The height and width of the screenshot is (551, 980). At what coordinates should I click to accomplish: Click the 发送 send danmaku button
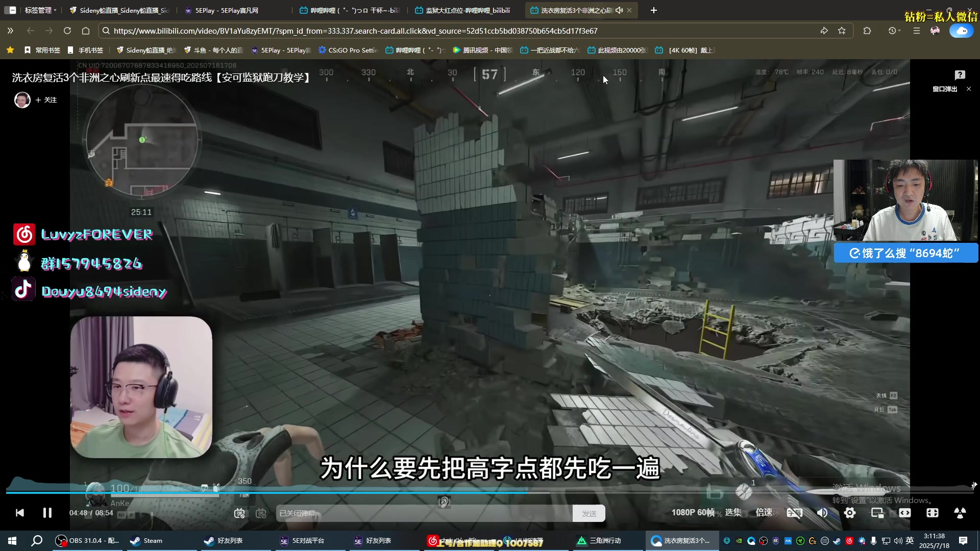(589, 513)
